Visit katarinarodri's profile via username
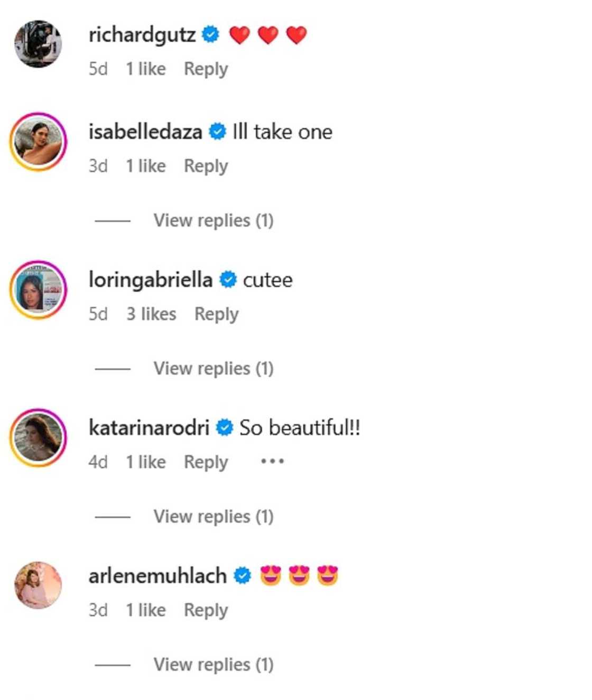Image resolution: width=592 pixels, height=700 pixels. (149, 428)
